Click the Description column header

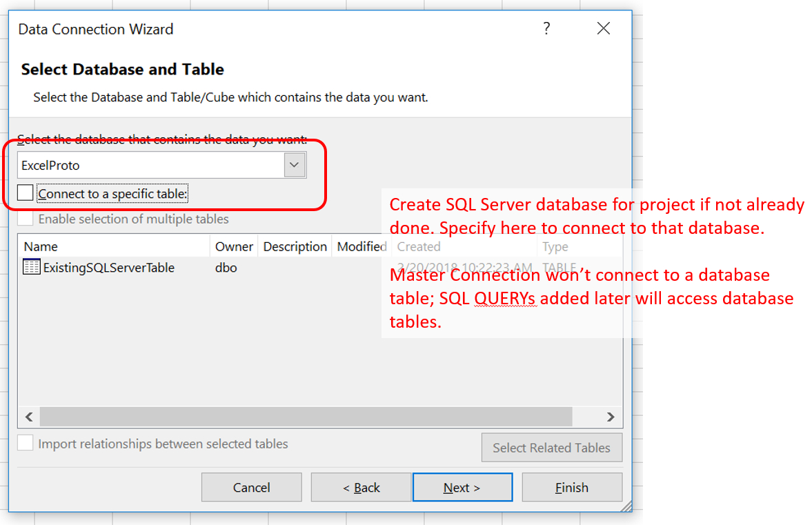[x=295, y=246]
